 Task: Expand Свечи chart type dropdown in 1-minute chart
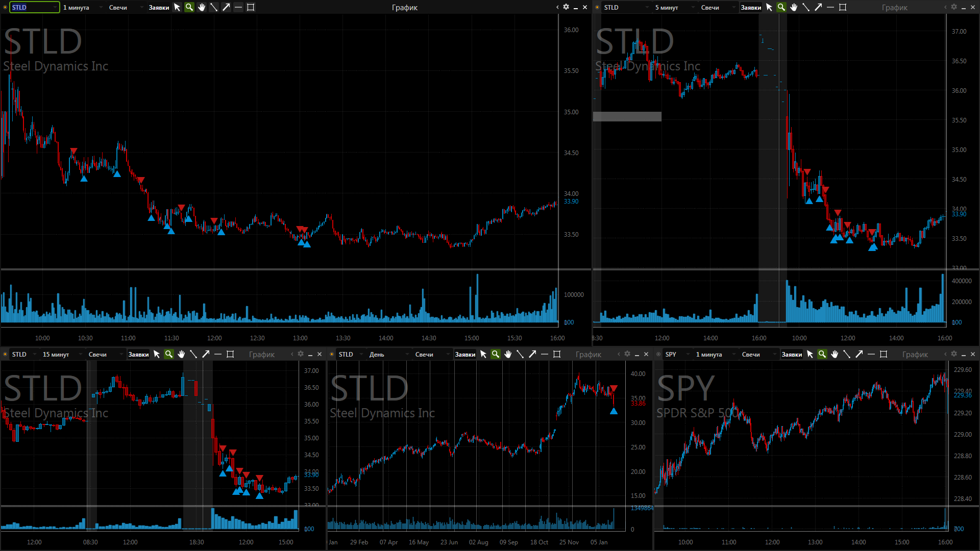(126, 7)
